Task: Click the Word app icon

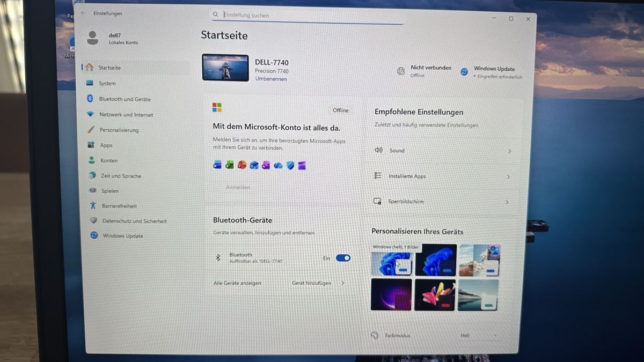Action: (x=217, y=165)
